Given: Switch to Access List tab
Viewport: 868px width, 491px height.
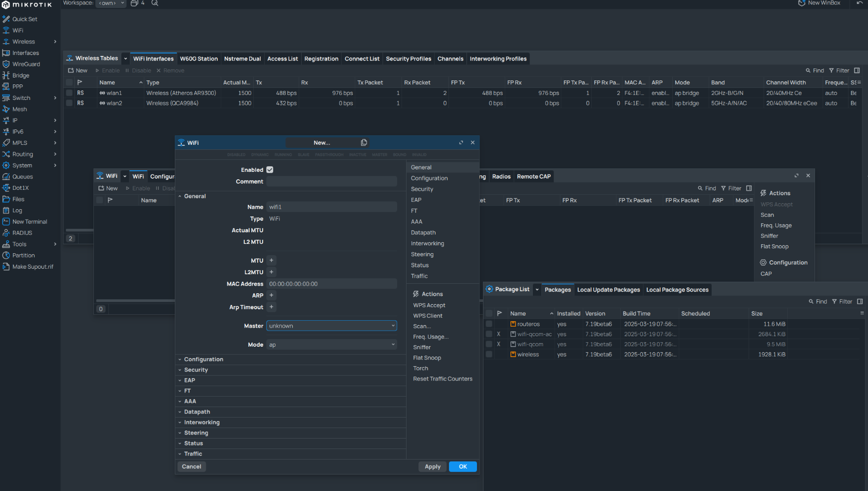Looking at the screenshot, I should click(x=283, y=59).
